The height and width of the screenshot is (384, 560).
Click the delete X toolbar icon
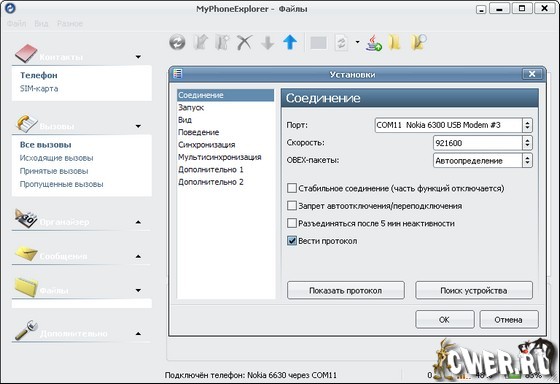pos(245,43)
